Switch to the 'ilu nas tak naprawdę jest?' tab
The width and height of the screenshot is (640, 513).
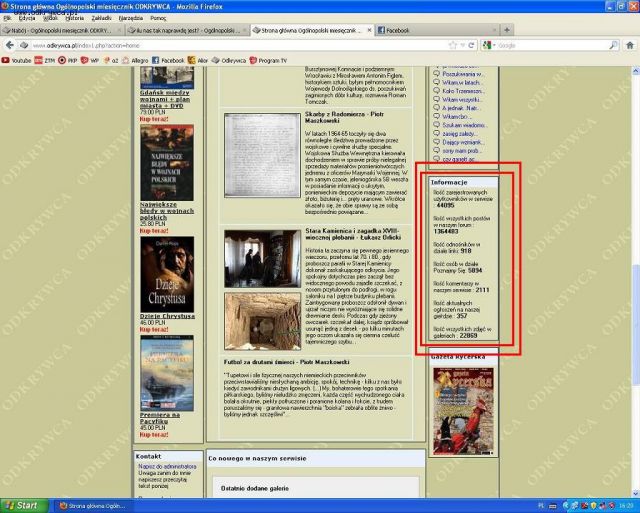pyautogui.click(x=187, y=30)
